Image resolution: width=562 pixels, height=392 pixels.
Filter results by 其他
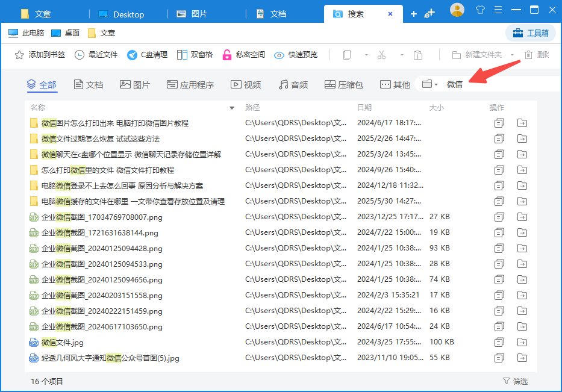[x=395, y=84]
